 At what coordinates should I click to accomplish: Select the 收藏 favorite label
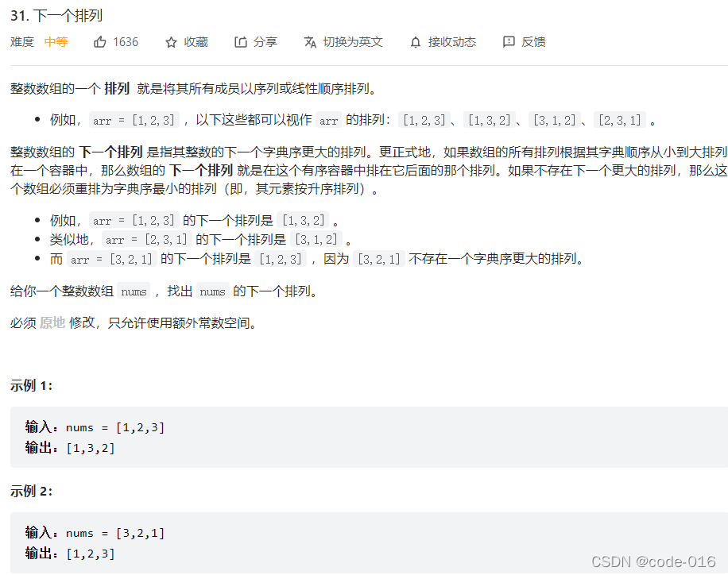[x=196, y=42]
